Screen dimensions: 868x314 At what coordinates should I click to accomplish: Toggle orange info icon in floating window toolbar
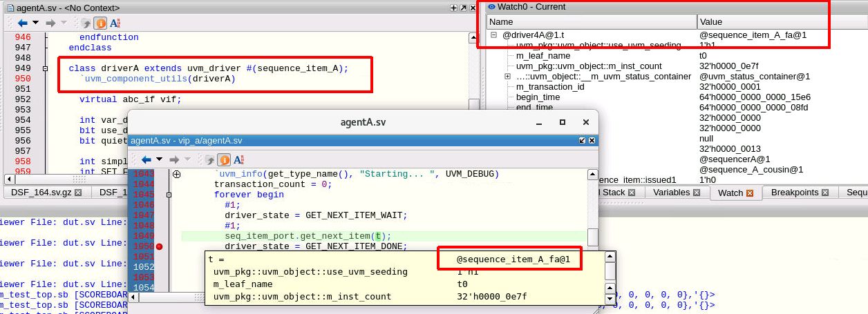pyautogui.click(x=224, y=159)
